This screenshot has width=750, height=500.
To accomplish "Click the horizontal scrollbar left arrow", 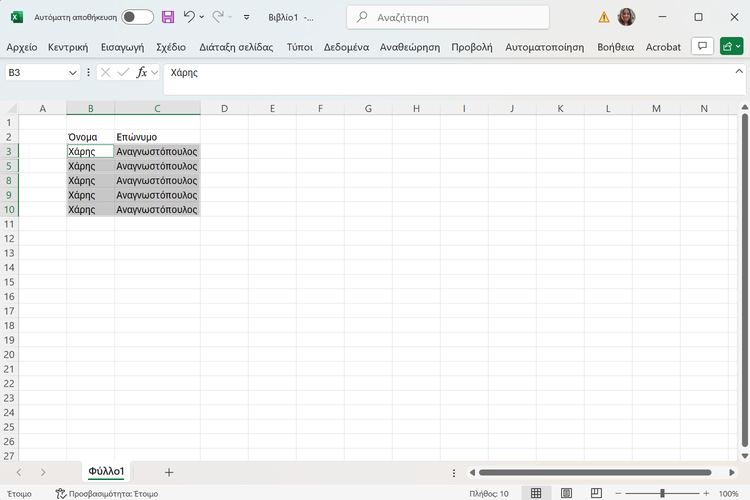I will coord(472,473).
